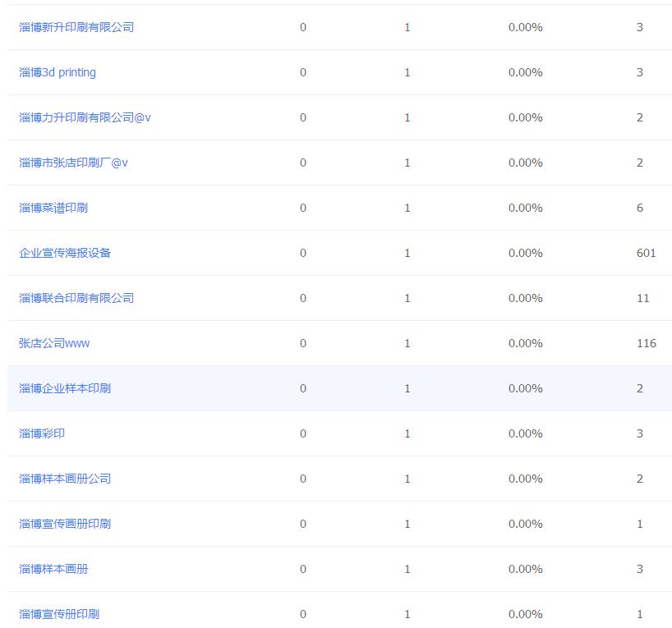Select the 116 value in 张店公司www row
Screen dimensions: 672x628
coord(646,343)
